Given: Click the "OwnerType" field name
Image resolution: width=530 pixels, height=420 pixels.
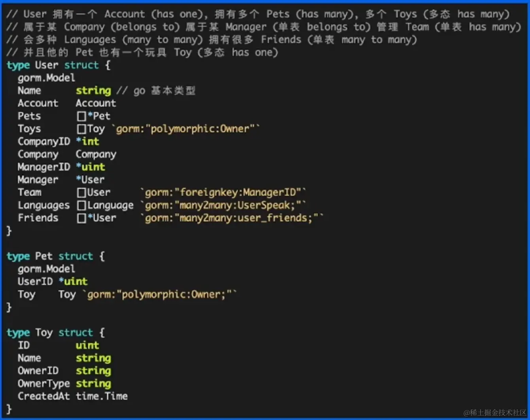Looking at the screenshot, I should (44, 383).
